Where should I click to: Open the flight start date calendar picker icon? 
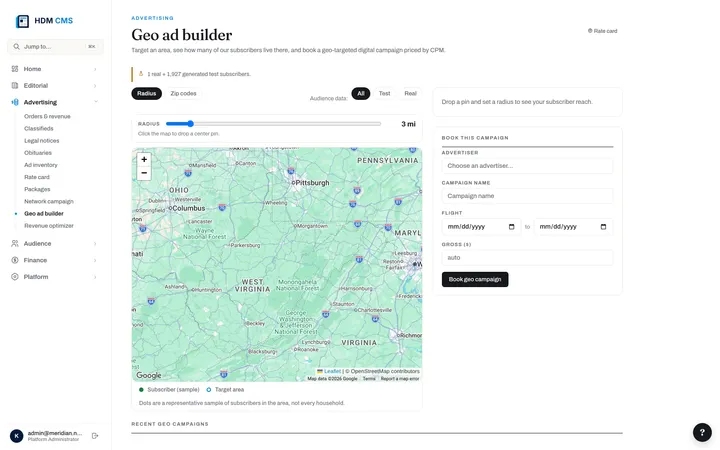point(512,227)
